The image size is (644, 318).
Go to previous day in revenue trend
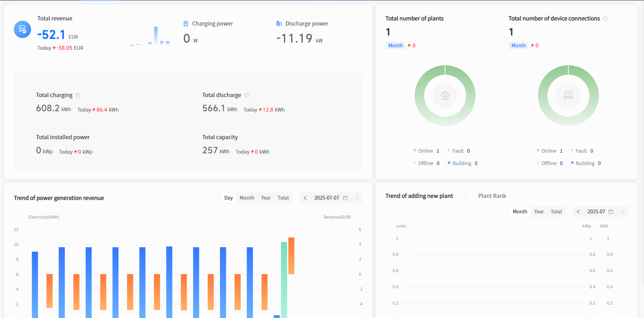point(305,198)
